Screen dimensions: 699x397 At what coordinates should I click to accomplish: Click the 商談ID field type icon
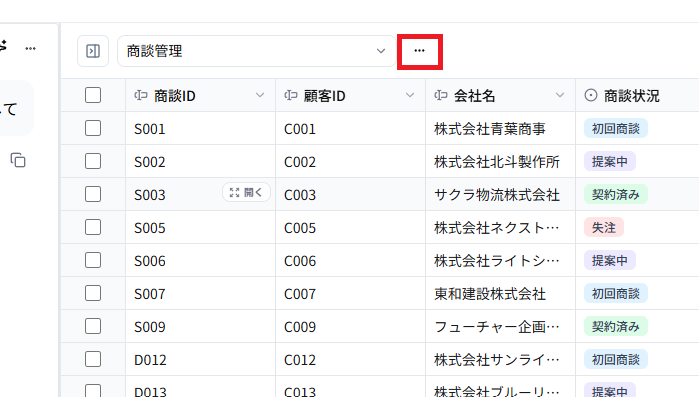coord(141,95)
